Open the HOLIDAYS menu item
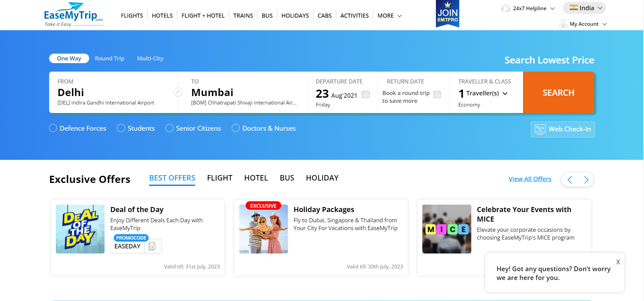This screenshot has width=644, height=301. tap(295, 16)
